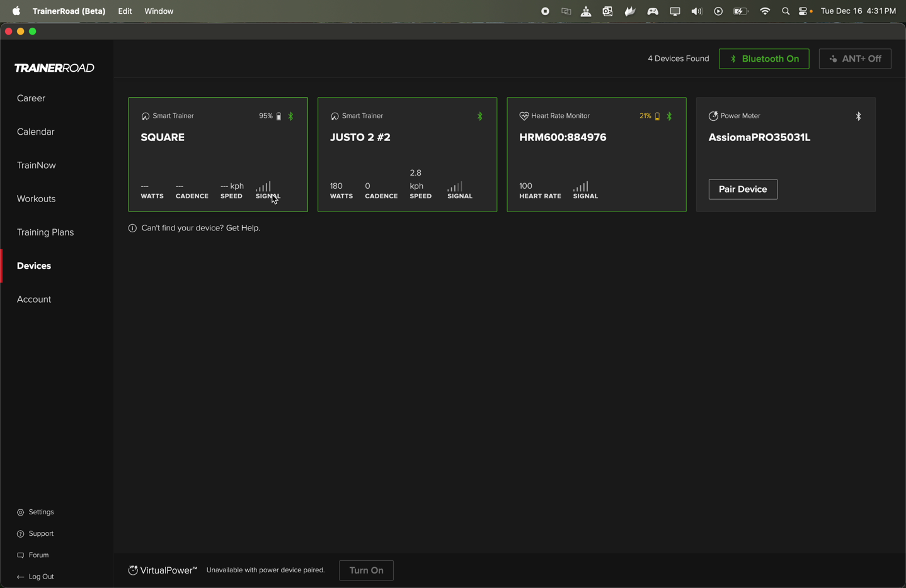Click the Get Help link
Screen dimensions: 906x588
[242, 228]
